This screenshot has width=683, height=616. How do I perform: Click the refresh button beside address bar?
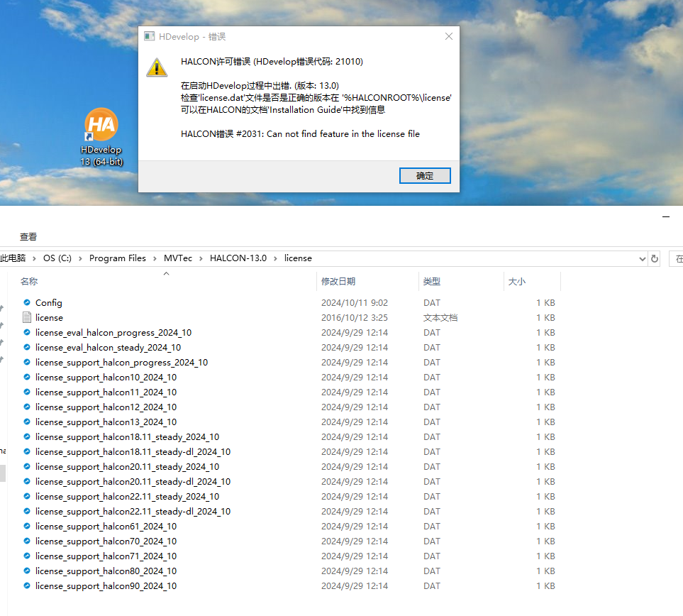(x=654, y=259)
